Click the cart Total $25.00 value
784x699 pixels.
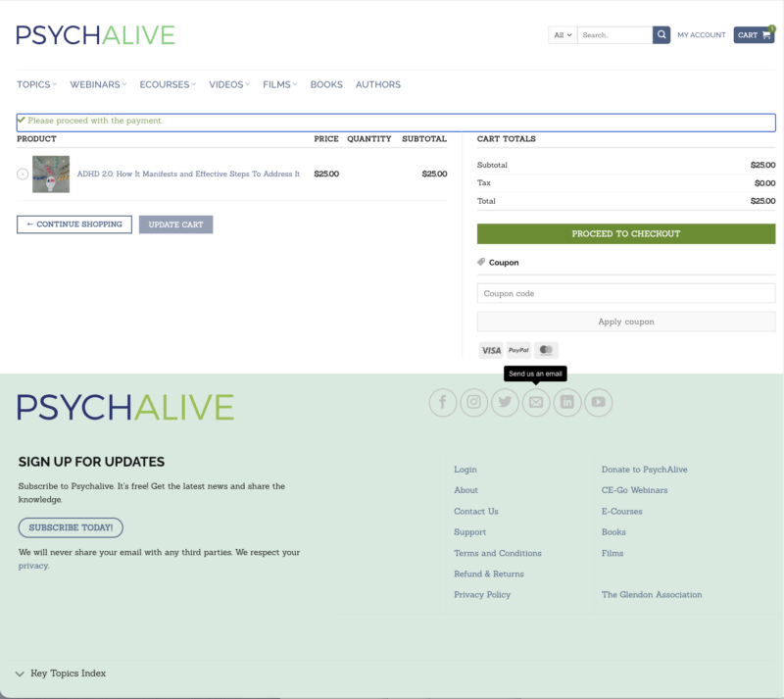(x=762, y=201)
